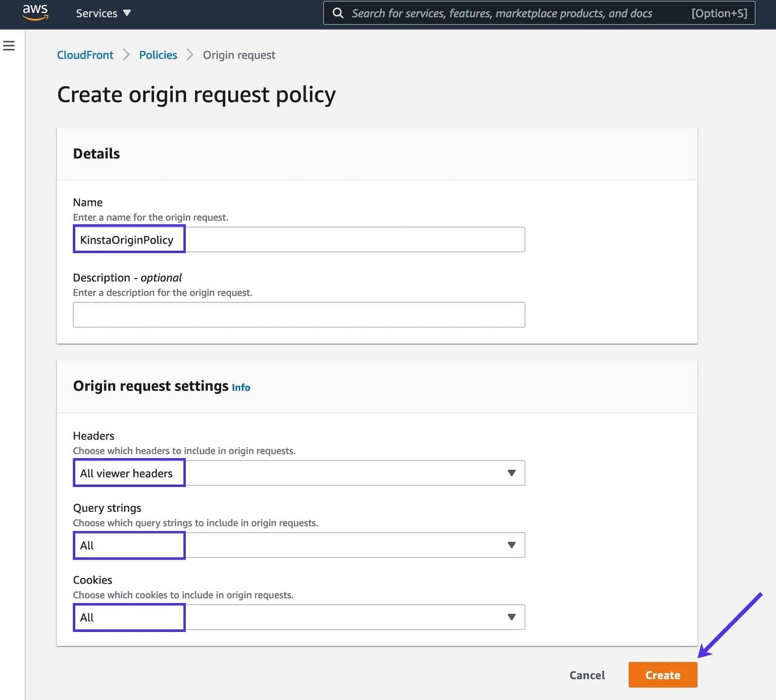The image size is (776, 700).
Task: Click the Create button
Action: point(662,675)
